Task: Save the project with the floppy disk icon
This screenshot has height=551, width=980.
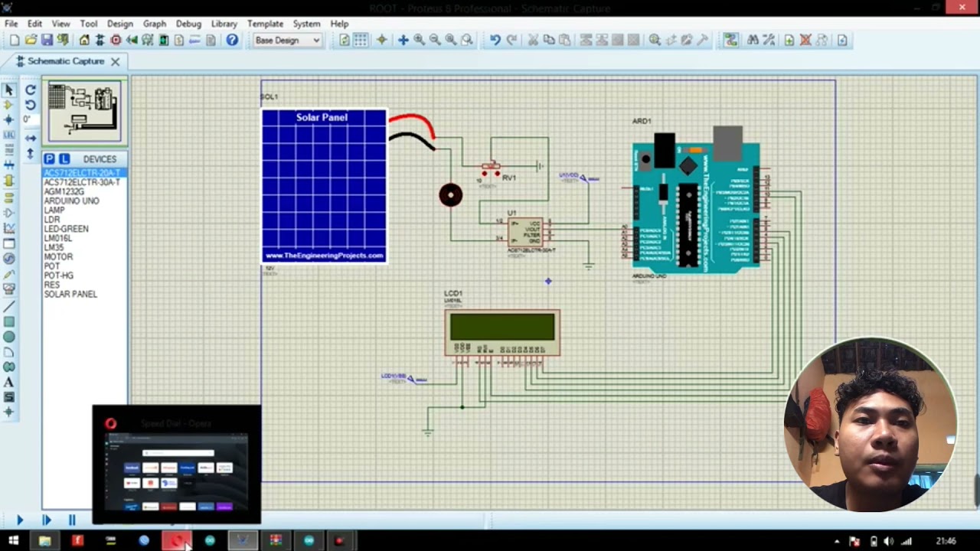Action: click(47, 40)
